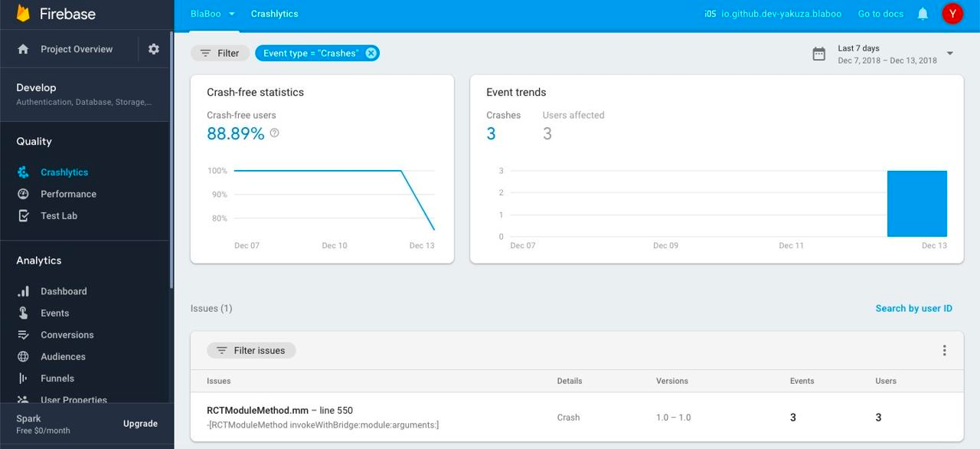Open Crashlytics in the sidebar
The width and height of the screenshot is (980, 449).
click(x=64, y=172)
